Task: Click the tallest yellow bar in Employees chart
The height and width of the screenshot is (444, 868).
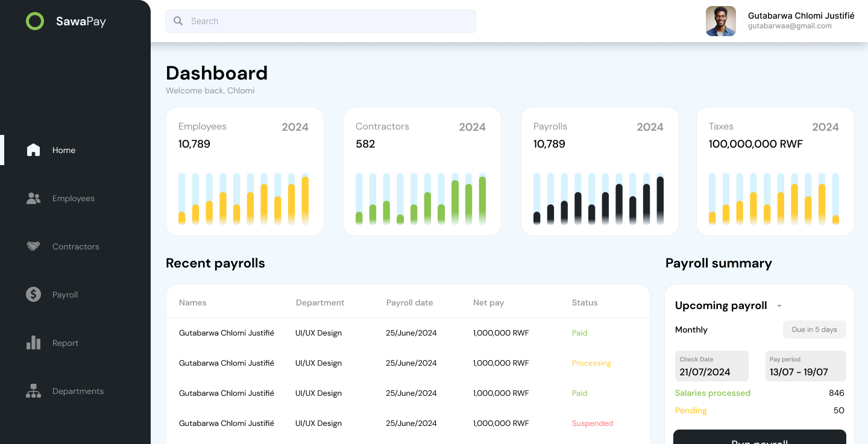Action: (x=305, y=199)
